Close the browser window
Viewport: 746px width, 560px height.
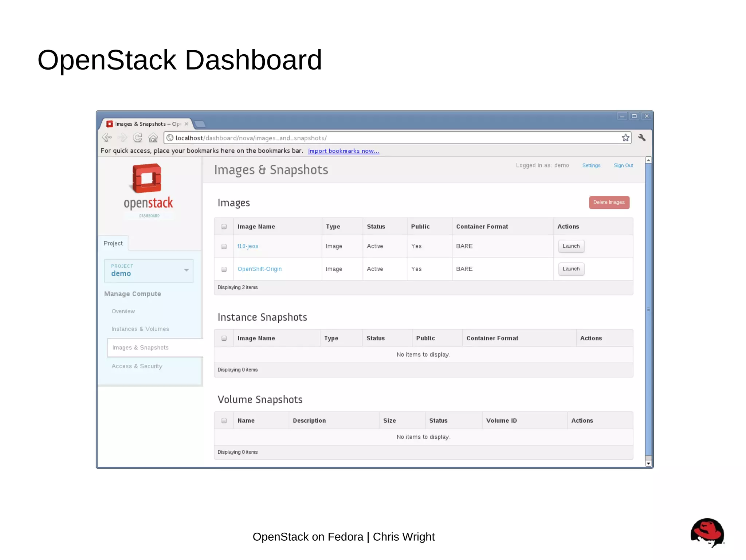coord(647,116)
